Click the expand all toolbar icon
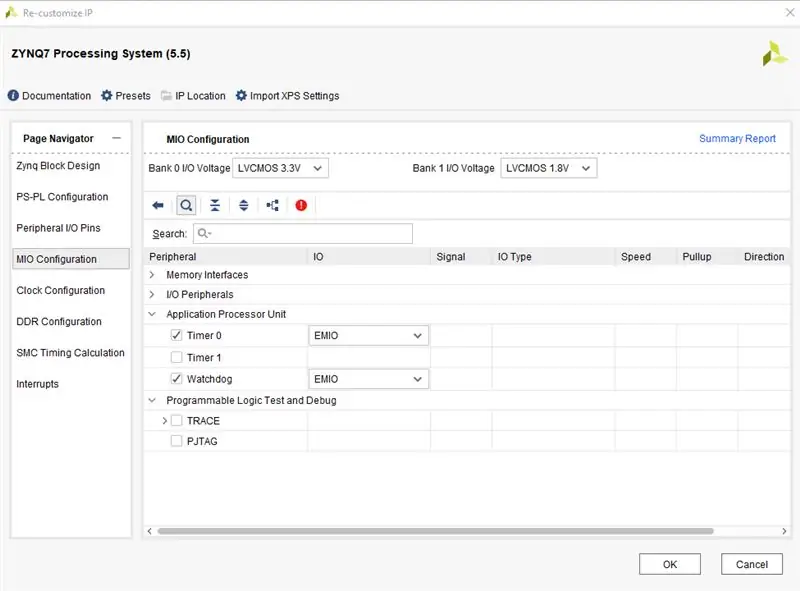Viewport: 800px width, 591px height. point(244,205)
